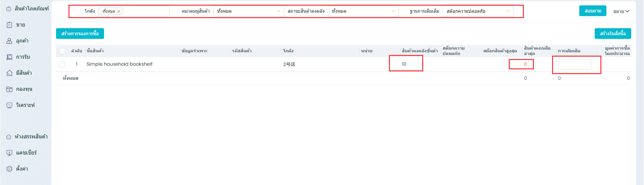
Task: Click the ตั้งค่า gear icon
Action: 9,169
